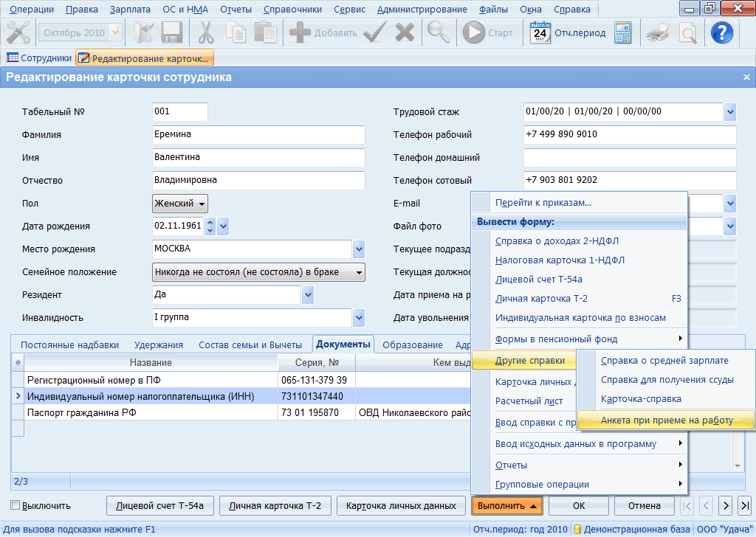
Task: Click the Фамилия input field
Action: click(258, 135)
